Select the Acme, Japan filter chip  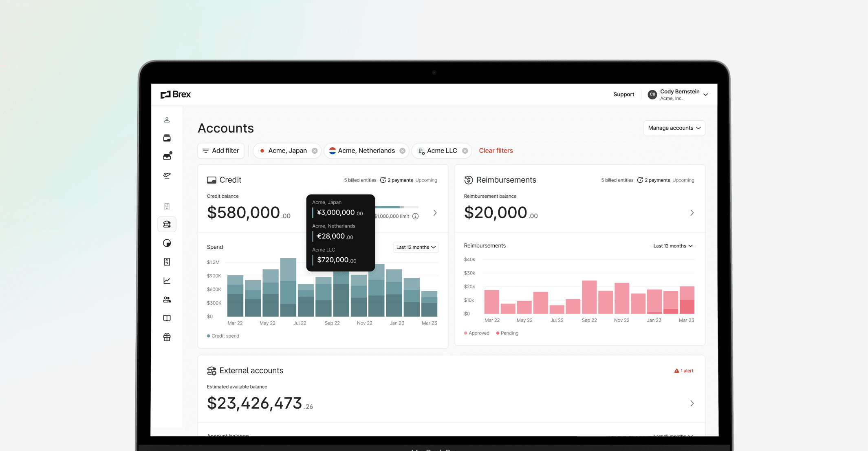pyautogui.click(x=287, y=151)
